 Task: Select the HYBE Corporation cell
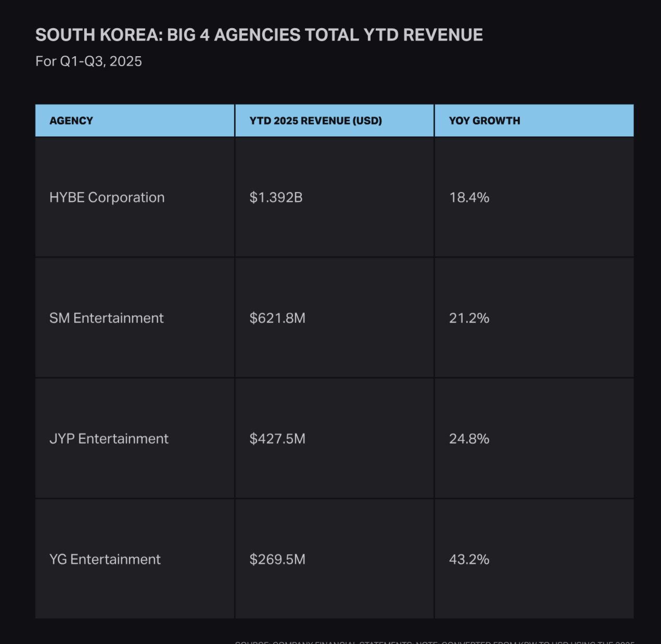coord(107,198)
